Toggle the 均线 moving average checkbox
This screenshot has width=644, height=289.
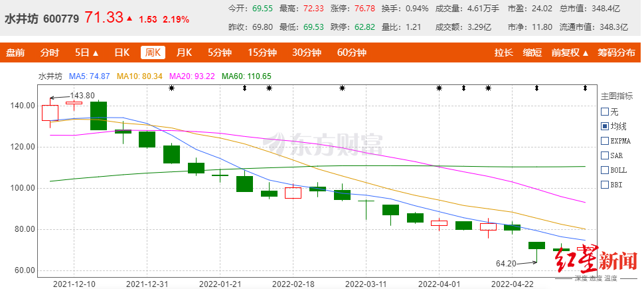(x=605, y=126)
